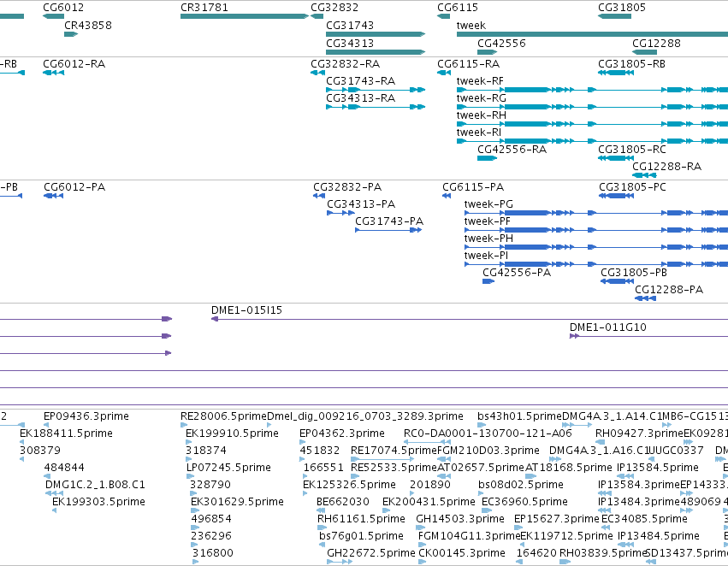Viewport: 728px width, 566px height.
Task: Click the tweek gene label
Action: pos(471,26)
